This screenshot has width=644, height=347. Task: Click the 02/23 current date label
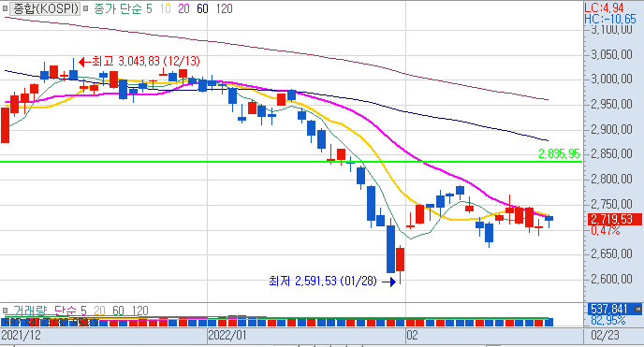(605, 336)
